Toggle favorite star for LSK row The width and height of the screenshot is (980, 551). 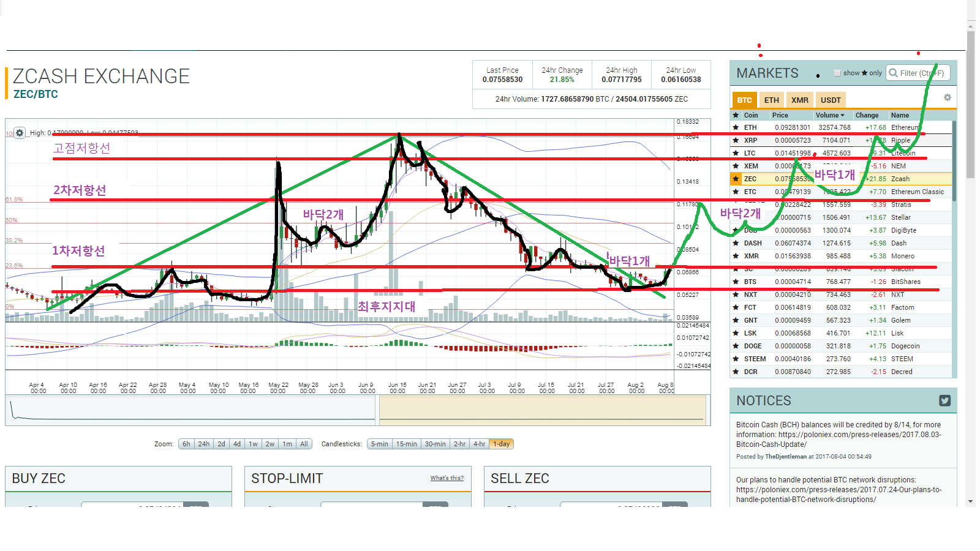coord(736,333)
